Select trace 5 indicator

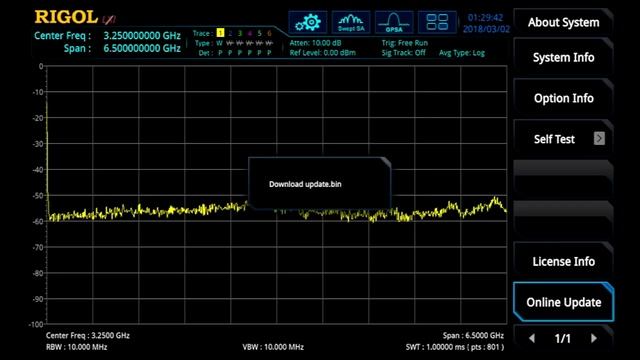259,33
